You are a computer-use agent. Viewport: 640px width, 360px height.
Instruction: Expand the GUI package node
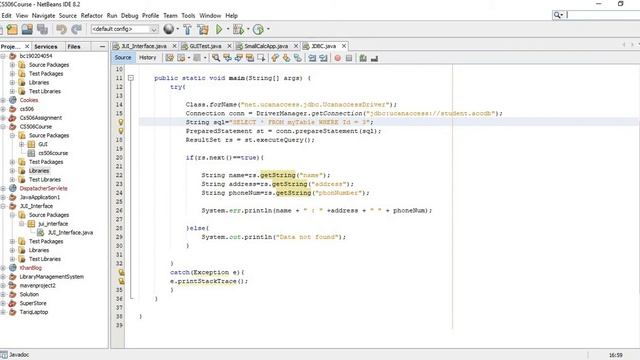tap(22, 144)
